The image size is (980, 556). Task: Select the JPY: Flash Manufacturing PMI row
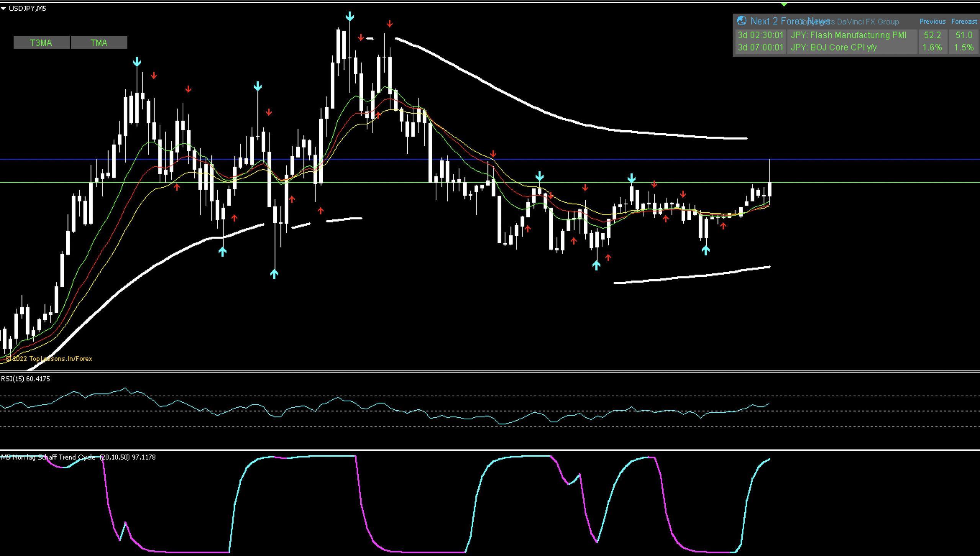pyautogui.click(x=848, y=35)
